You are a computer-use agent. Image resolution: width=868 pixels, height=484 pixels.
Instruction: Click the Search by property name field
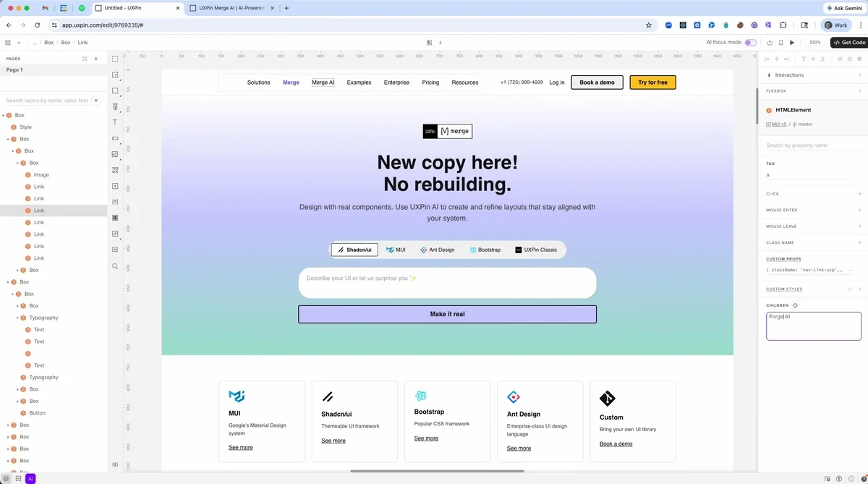[x=813, y=145]
